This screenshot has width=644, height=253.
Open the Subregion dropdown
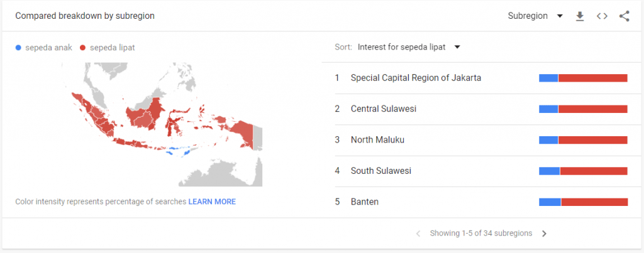(535, 16)
